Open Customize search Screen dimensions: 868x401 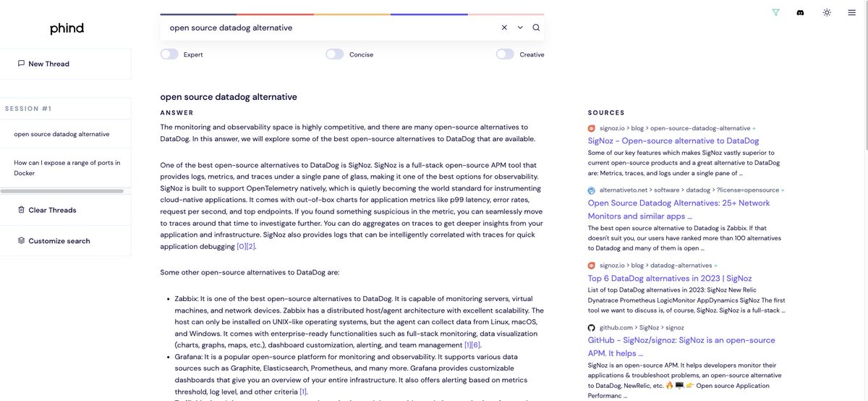(65, 241)
